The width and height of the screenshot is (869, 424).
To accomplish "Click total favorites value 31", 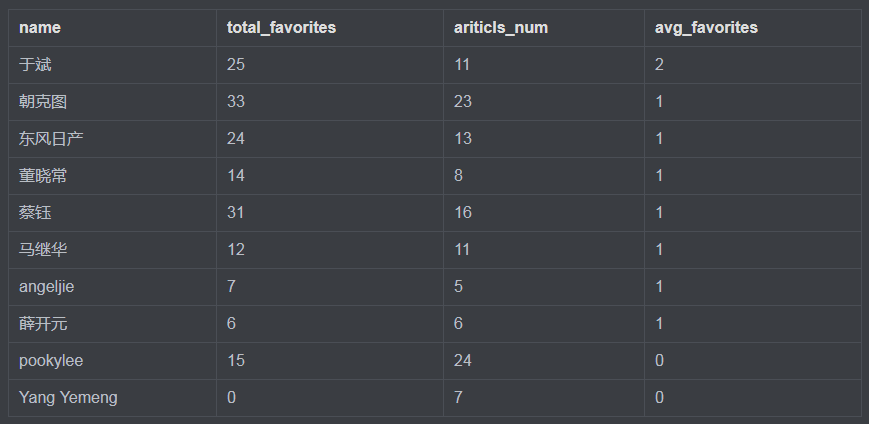I will tap(236, 213).
